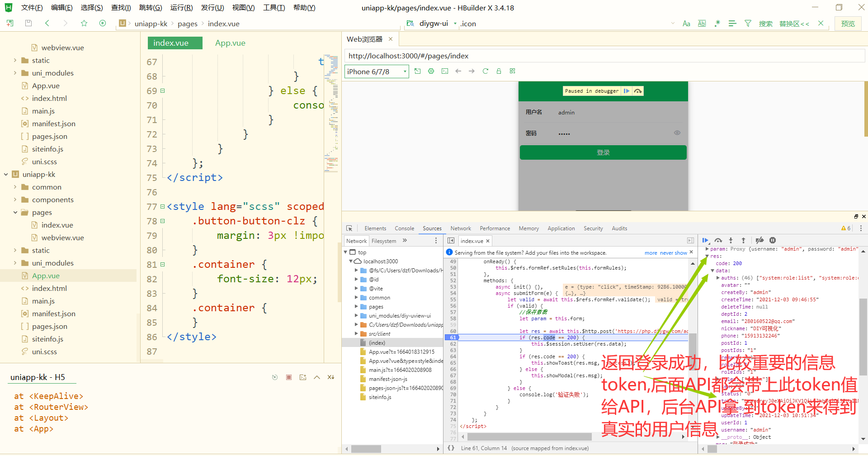Click the browser forward arrow icon
This screenshot has height=456, width=868.
[472, 71]
